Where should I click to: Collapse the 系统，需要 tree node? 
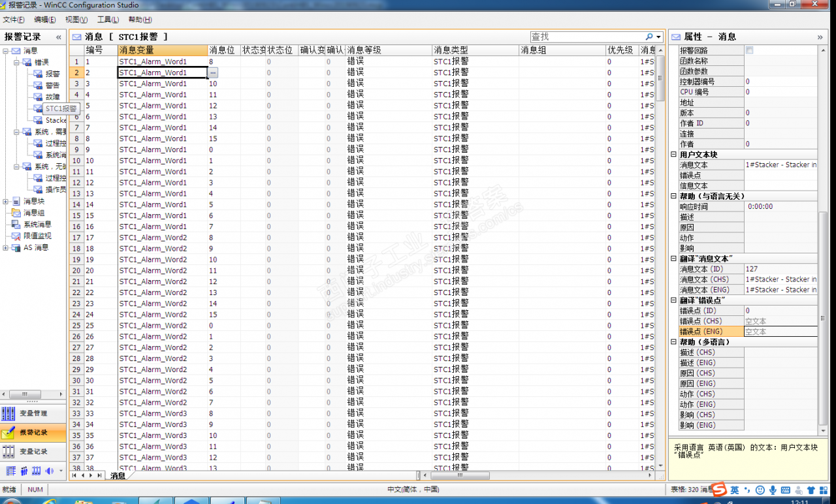(x=17, y=132)
